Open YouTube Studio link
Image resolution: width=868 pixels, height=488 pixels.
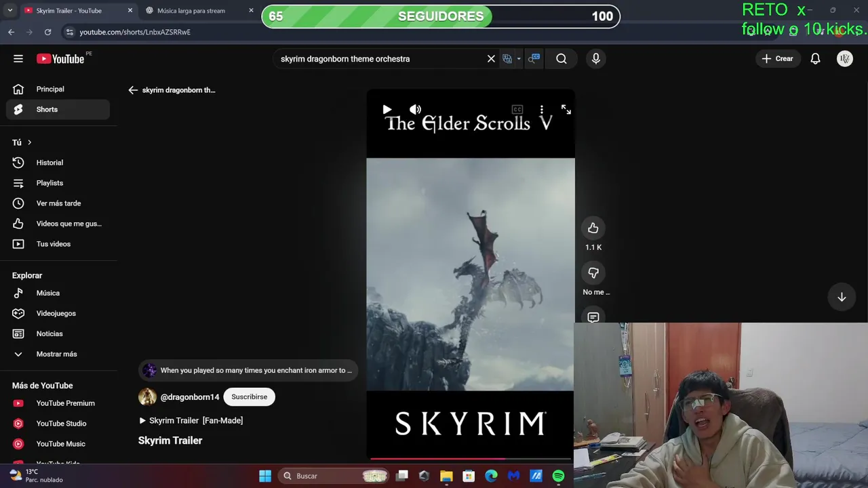pyautogui.click(x=58, y=424)
